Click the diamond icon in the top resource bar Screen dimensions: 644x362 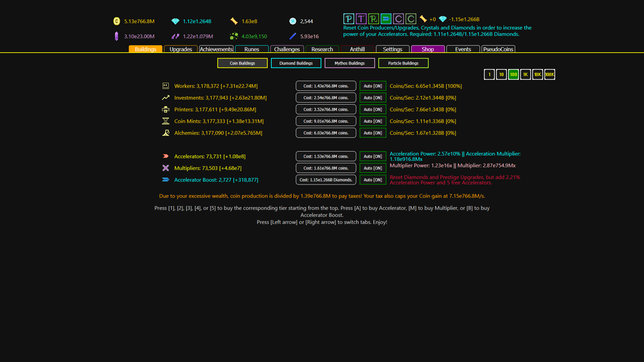175,21
